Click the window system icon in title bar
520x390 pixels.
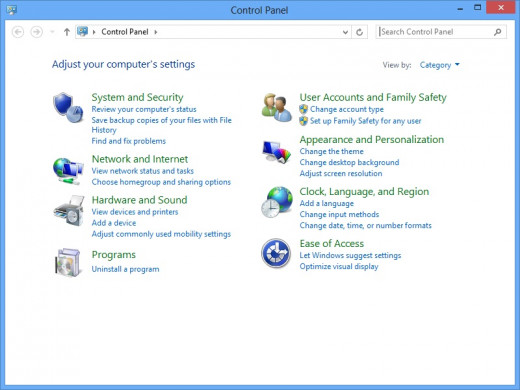coord(11,10)
